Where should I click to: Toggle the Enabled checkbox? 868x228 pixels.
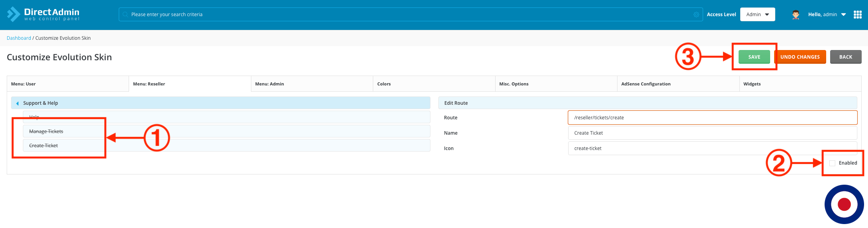pyautogui.click(x=832, y=163)
